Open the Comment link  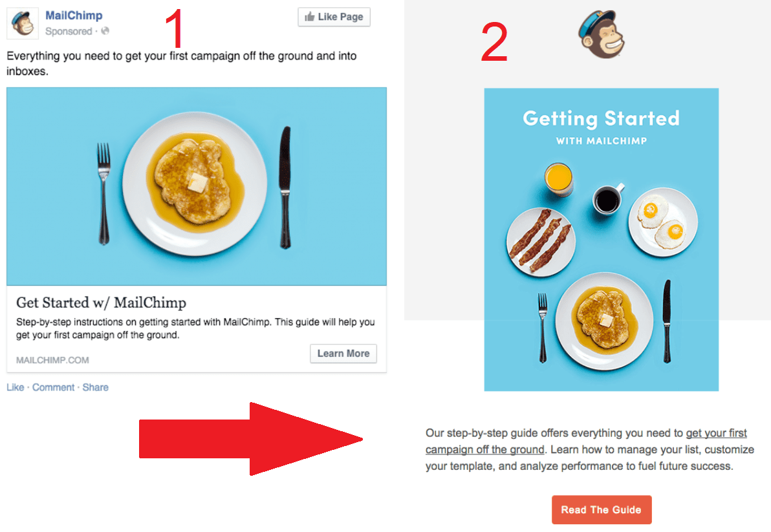click(x=53, y=387)
